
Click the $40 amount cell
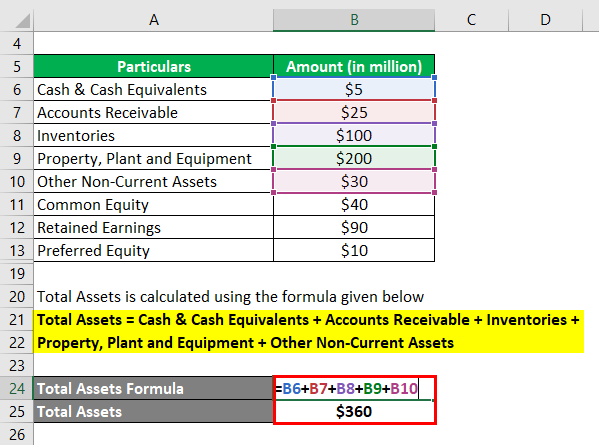tap(354, 204)
